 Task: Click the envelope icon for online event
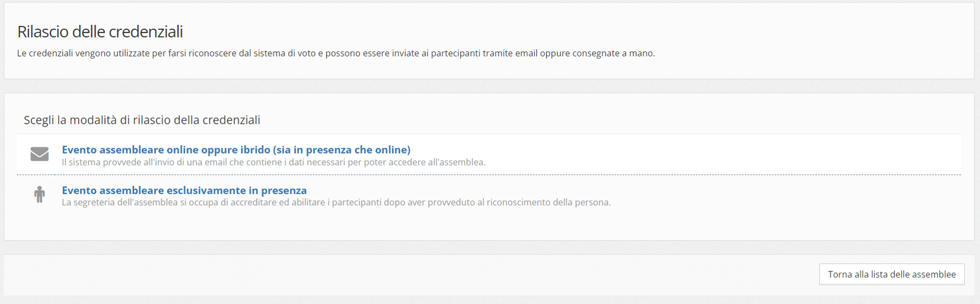[x=39, y=154]
